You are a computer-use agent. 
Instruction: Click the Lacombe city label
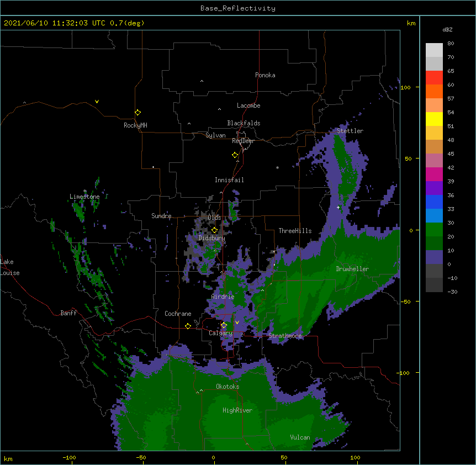click(248, 105)
